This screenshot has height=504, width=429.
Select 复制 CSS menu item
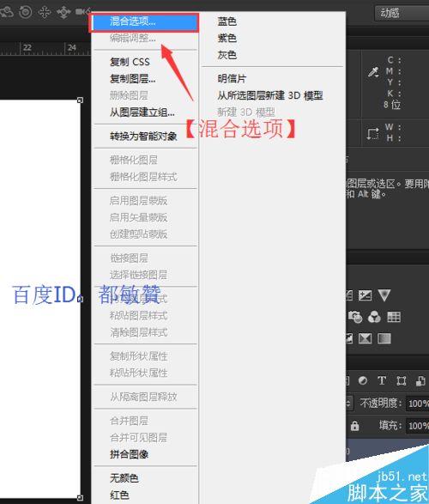coord(144,62)
